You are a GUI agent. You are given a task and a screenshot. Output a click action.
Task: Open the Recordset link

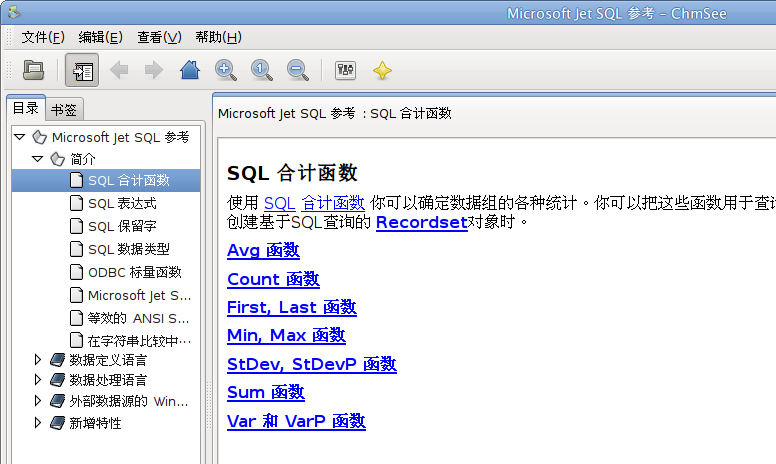click(422, 223)
